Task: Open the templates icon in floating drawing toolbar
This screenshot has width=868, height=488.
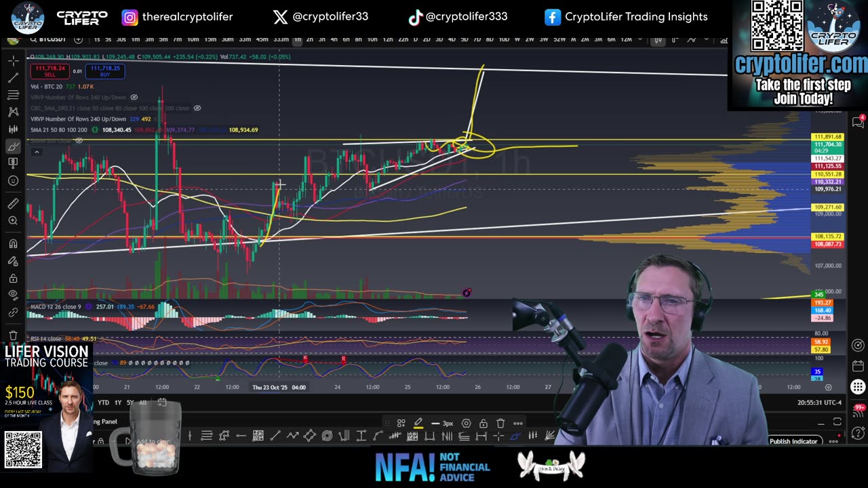Action: click(401, 423)
